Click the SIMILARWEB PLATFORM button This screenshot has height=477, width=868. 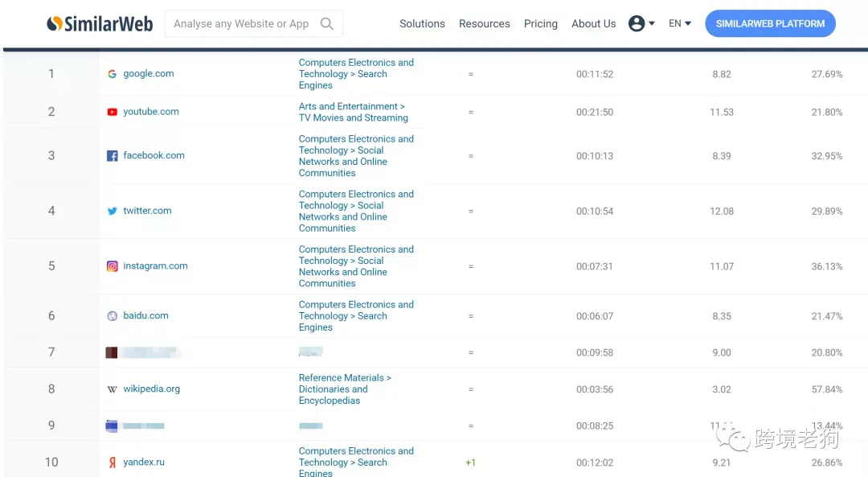pyautogui.click(x=770, y=24)
